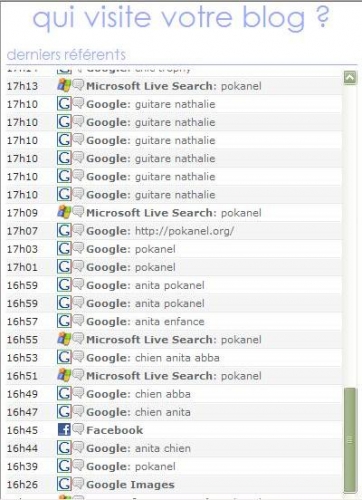Click the 17h07 timestamp
The image size is (362, 500).
click(22, 231)
